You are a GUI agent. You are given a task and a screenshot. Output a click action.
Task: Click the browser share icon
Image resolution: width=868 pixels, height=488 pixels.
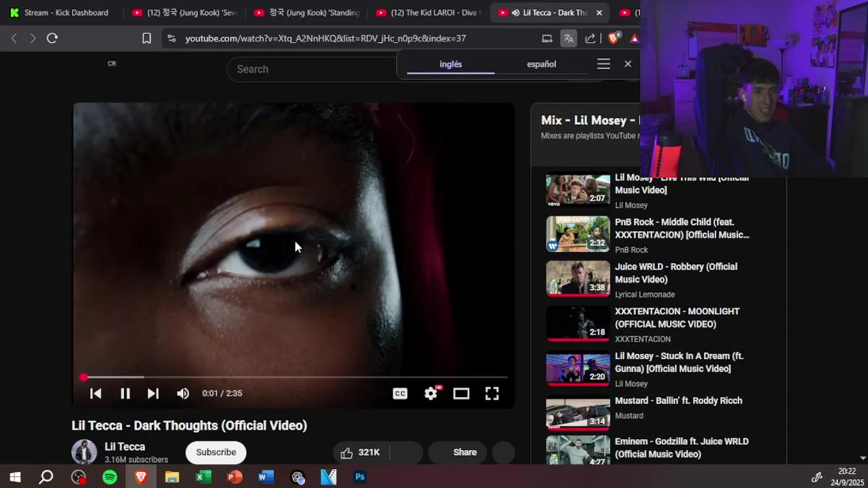point(590,38)
